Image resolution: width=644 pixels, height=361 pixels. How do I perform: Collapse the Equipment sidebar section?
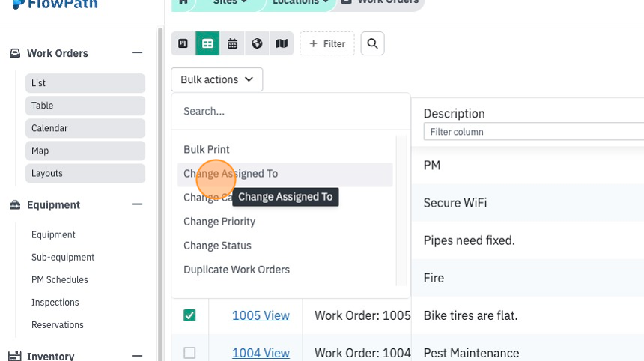(x=137, y=204)
